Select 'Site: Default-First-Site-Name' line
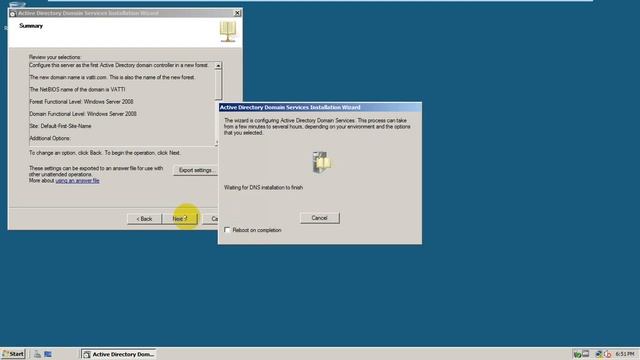Screen dimensions: 640x360 60,126
